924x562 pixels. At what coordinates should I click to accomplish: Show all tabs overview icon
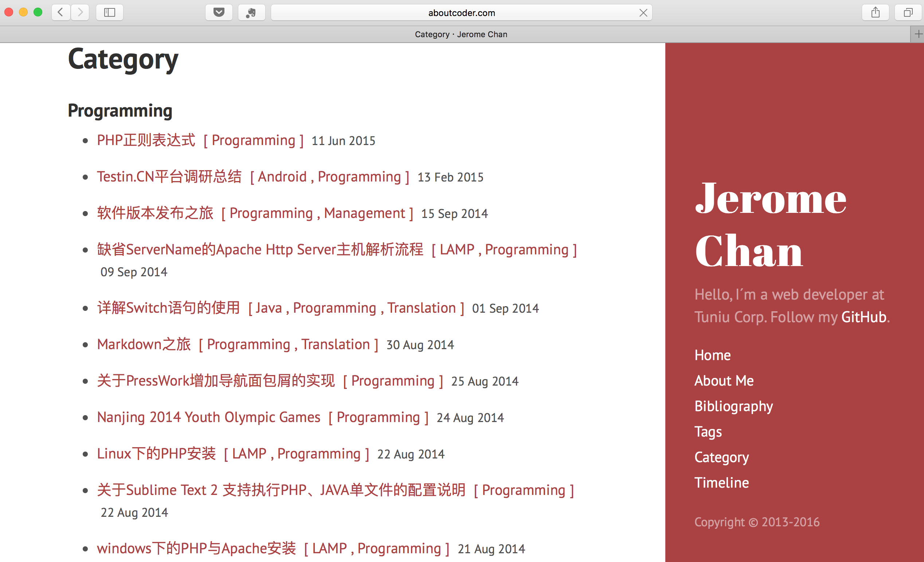[x=908, y=12]
